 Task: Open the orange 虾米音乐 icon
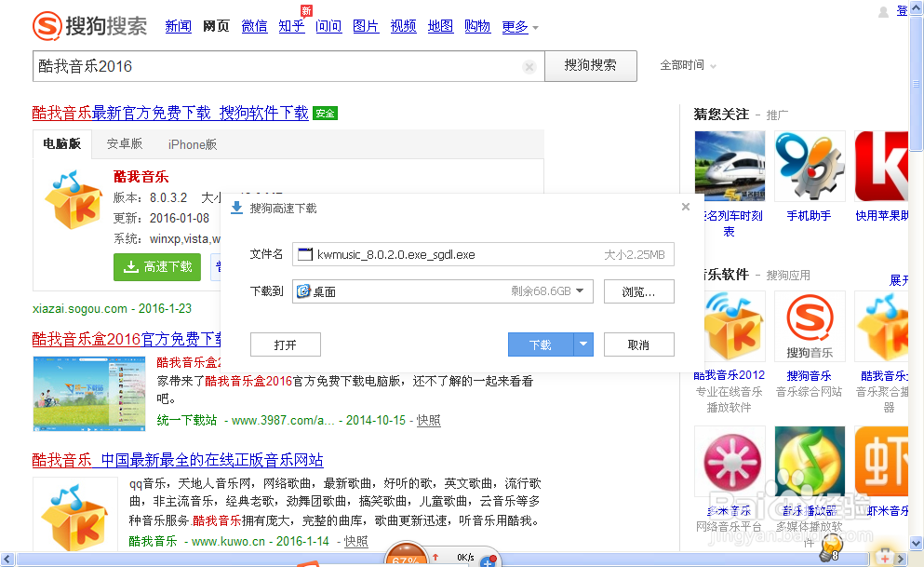click(881, 462)
